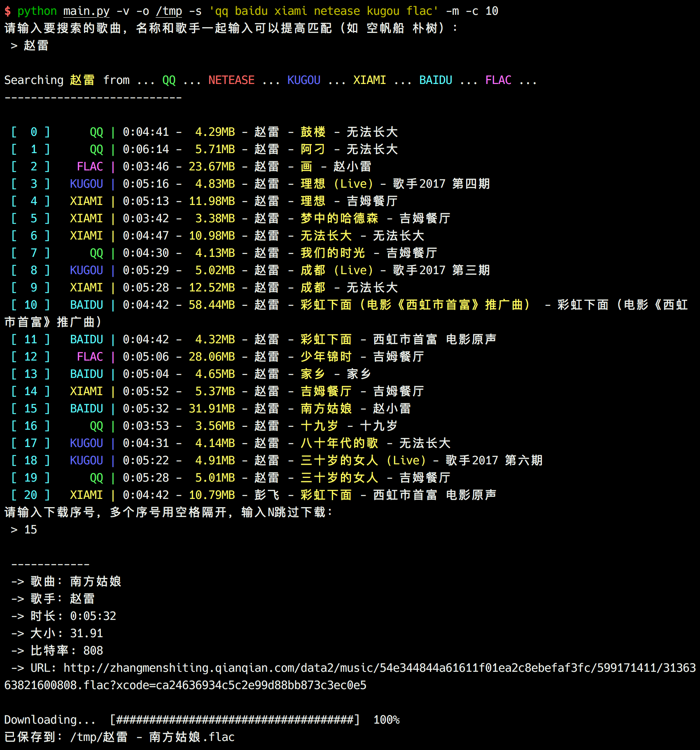
Task: Click the download index input '15'
Action: click(x=30, y=529)
